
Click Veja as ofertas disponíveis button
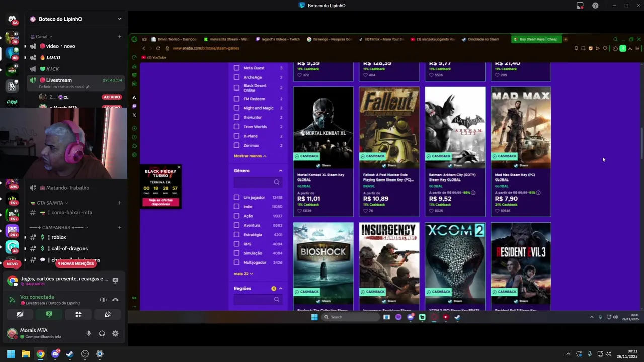pos(160,202)
